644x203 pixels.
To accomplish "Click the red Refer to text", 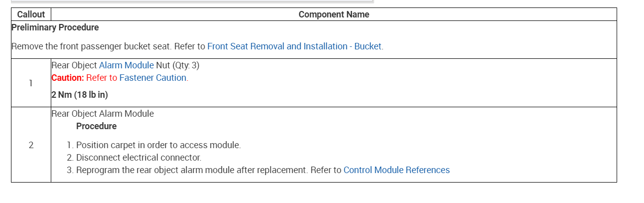I will pyautogui.click(x=102, y=78).
